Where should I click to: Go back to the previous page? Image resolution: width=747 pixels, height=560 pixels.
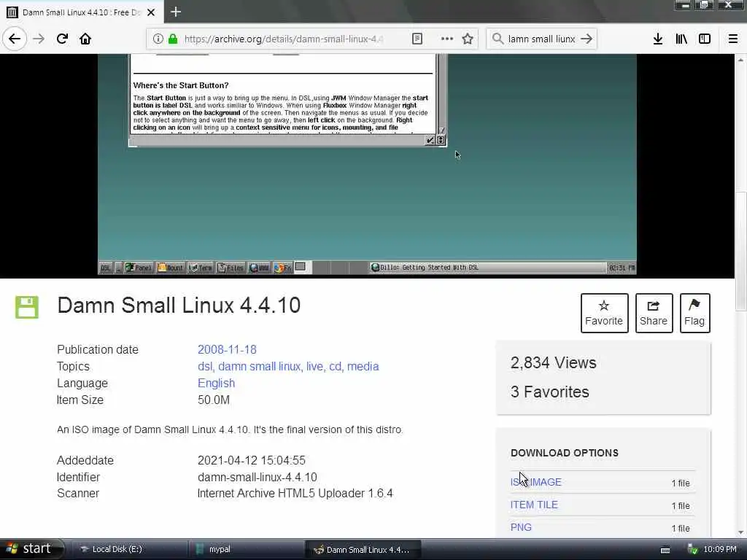pos(15,39)
